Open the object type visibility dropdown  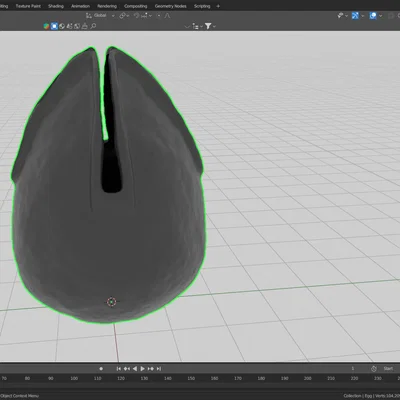tap(342, 15)
